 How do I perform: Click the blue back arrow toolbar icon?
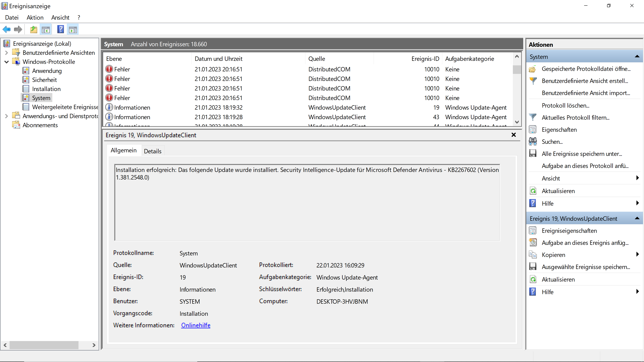(x=7, y=29)
